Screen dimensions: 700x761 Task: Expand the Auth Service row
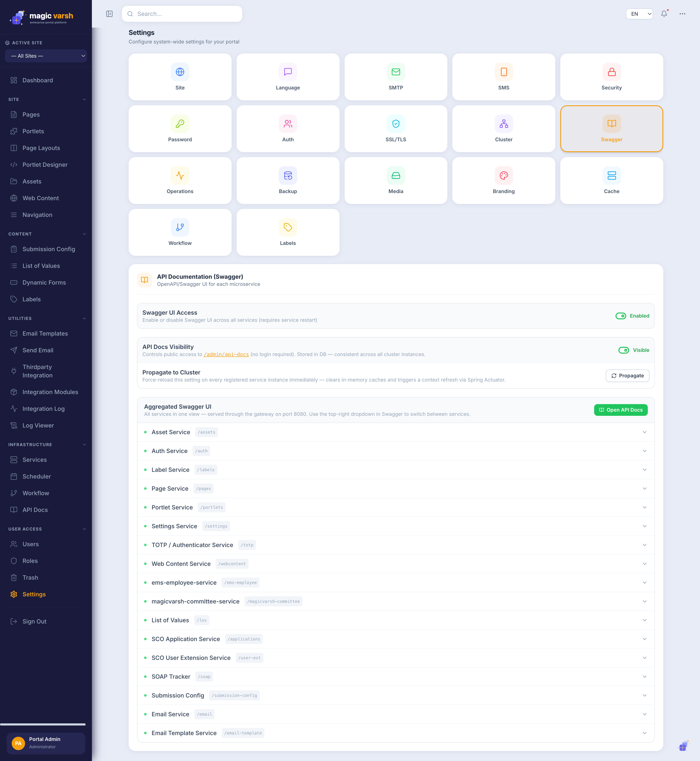[x=396, y=451]
